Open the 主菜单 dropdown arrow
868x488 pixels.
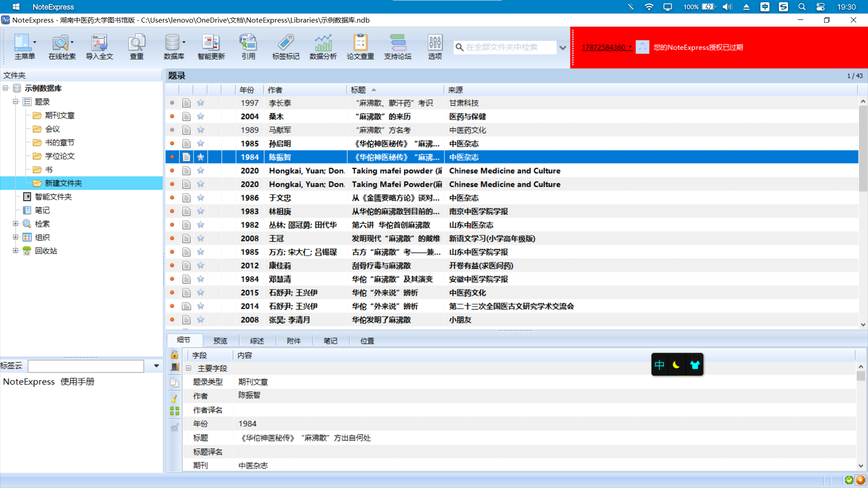(x=34, y=42)
